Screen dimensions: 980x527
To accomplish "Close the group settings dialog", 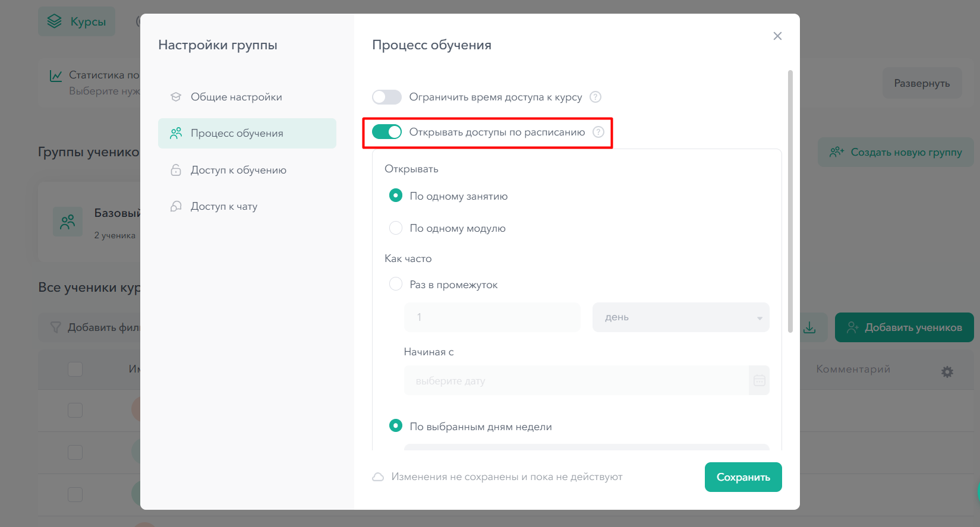I will (x=777, y=36).
